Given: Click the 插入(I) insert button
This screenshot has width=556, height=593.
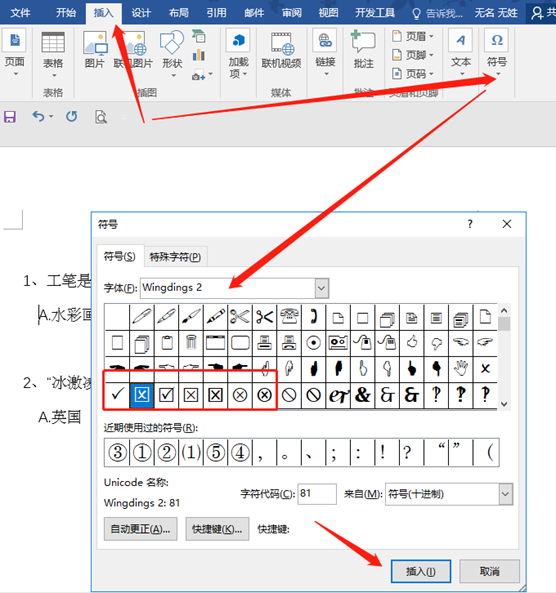Looking at the screenshot, I should click(x=421, y=571).
